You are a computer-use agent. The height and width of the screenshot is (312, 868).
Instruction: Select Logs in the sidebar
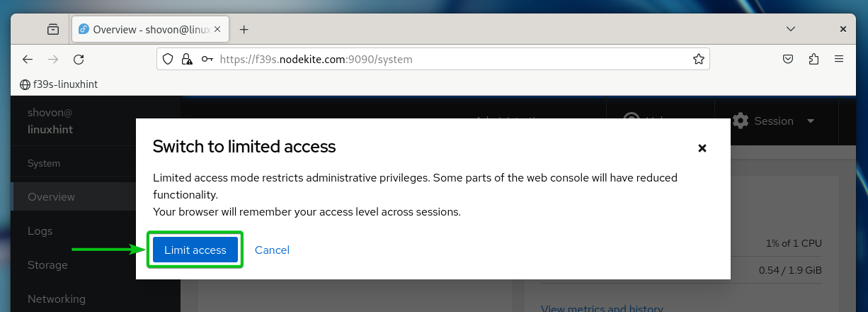40,231
